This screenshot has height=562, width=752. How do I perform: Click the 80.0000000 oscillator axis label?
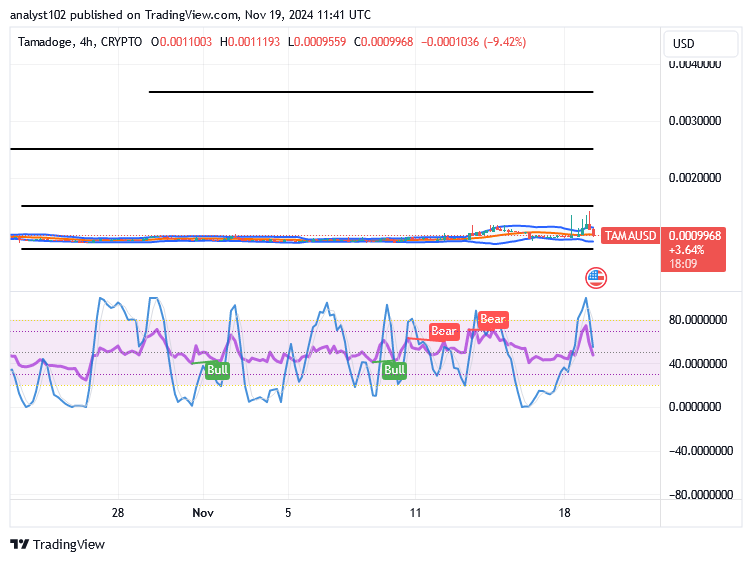coord(698,320)
